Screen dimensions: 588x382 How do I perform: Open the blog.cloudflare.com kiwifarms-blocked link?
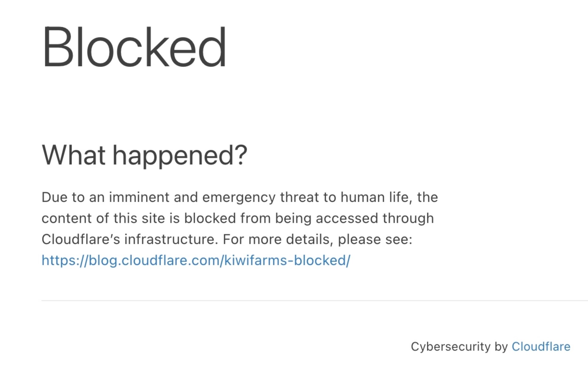pyautogui.click(x=196, y=260)
